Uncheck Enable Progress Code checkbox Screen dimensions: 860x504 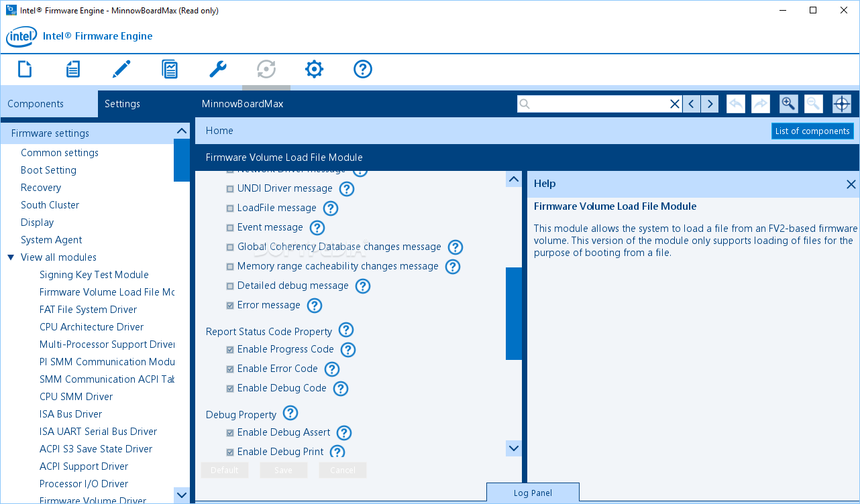(230, 350)
